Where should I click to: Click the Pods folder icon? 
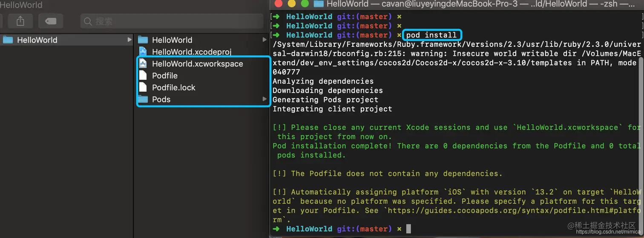pos(143,100)
